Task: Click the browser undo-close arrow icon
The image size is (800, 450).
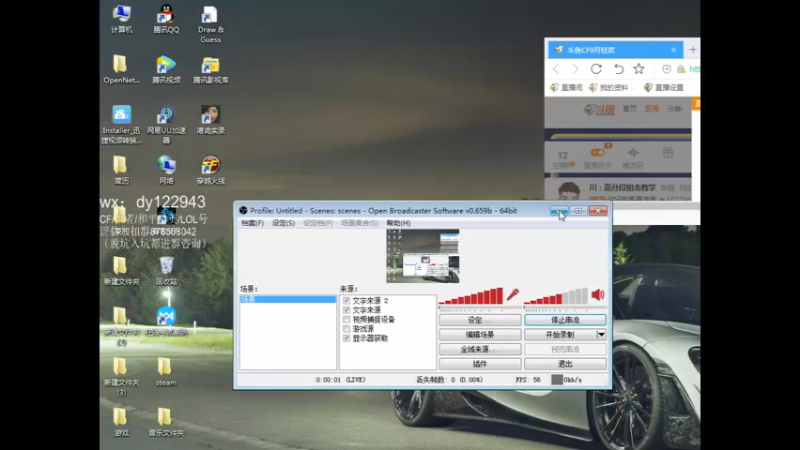Action: click(x=618, y=69)
